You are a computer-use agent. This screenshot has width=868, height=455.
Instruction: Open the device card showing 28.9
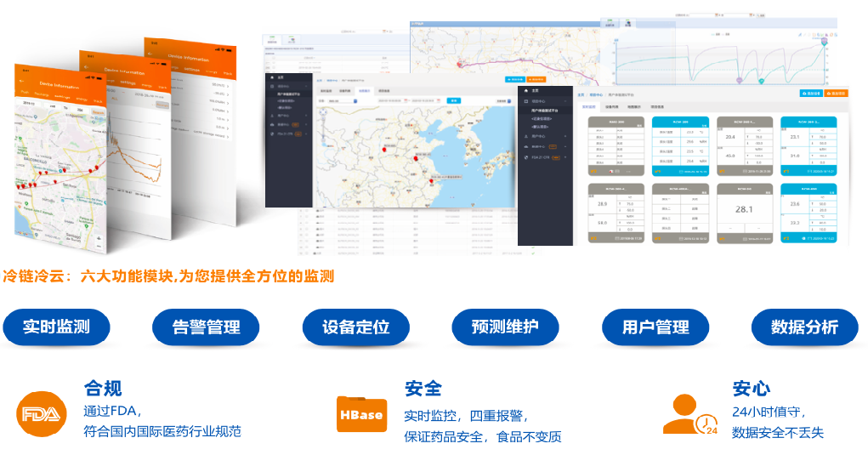[x=616, y=213]
